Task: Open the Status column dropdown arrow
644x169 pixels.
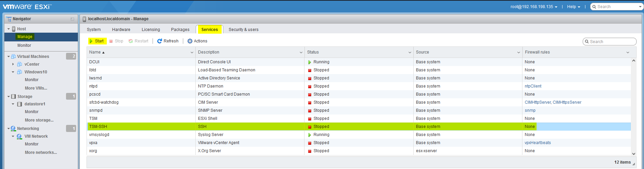Action: (410, 53)
